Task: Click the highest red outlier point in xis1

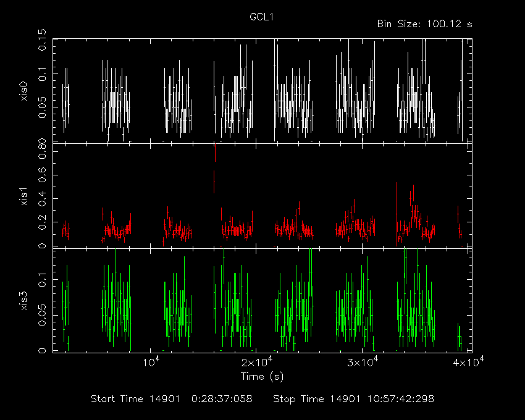Action: pyautogui.click(x=216, y=146)
